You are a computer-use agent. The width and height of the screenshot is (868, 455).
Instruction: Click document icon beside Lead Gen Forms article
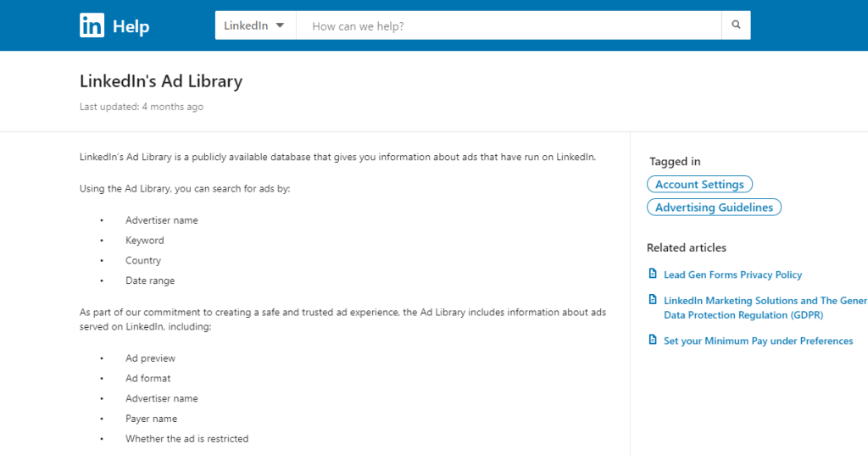[x=653, y=274]
